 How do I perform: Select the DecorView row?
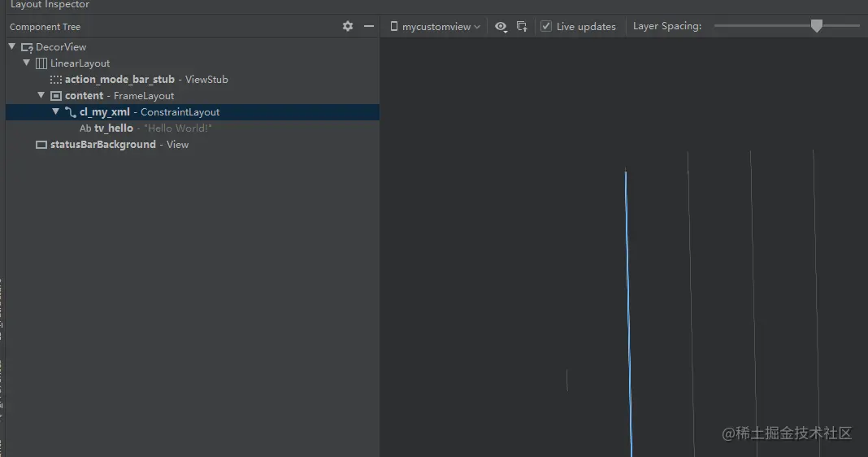(192, 47)
